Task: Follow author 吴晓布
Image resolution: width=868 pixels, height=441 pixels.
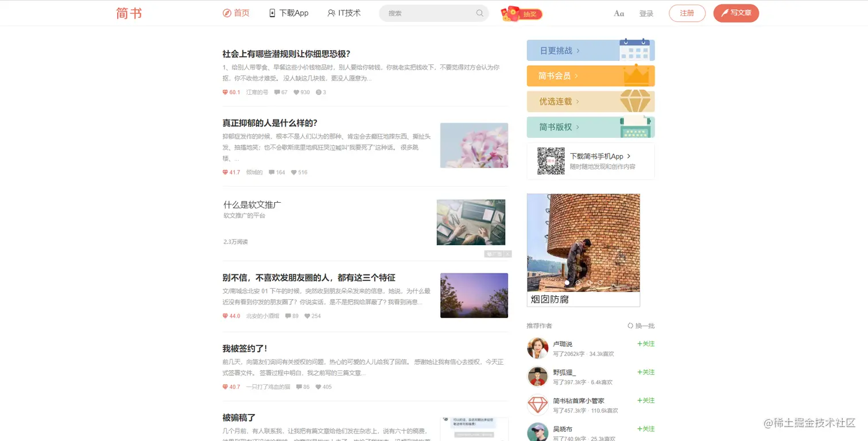Action: tap(646, 429)
